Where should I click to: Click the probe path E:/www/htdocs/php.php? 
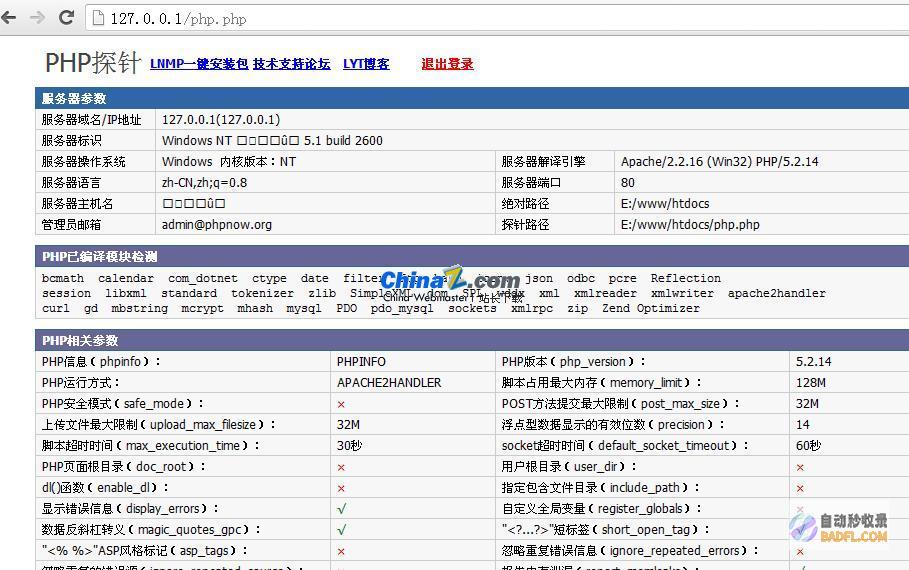pyautogui.click(x=690, y=224)
